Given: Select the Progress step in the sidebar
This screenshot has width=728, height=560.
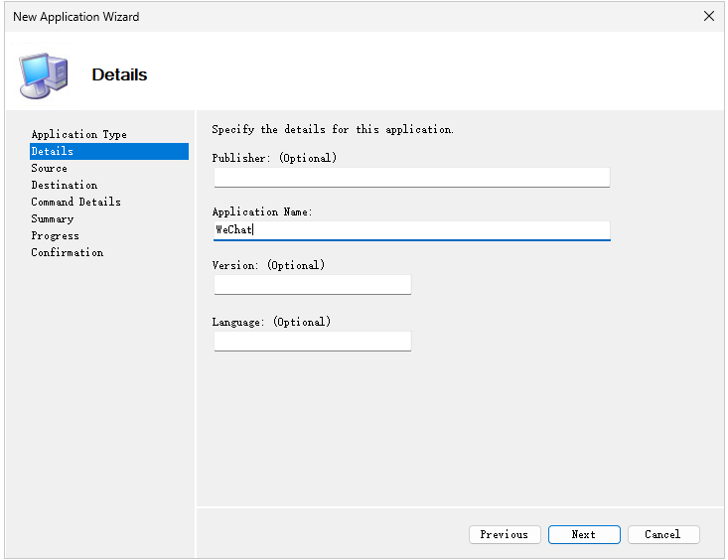Looking at the screenshot, I should (x=55, y=235).
